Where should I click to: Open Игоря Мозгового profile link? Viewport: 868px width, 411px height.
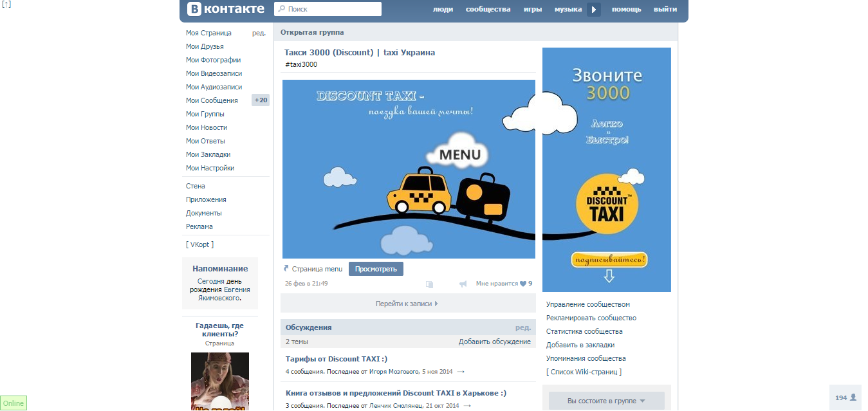[394, 372]
